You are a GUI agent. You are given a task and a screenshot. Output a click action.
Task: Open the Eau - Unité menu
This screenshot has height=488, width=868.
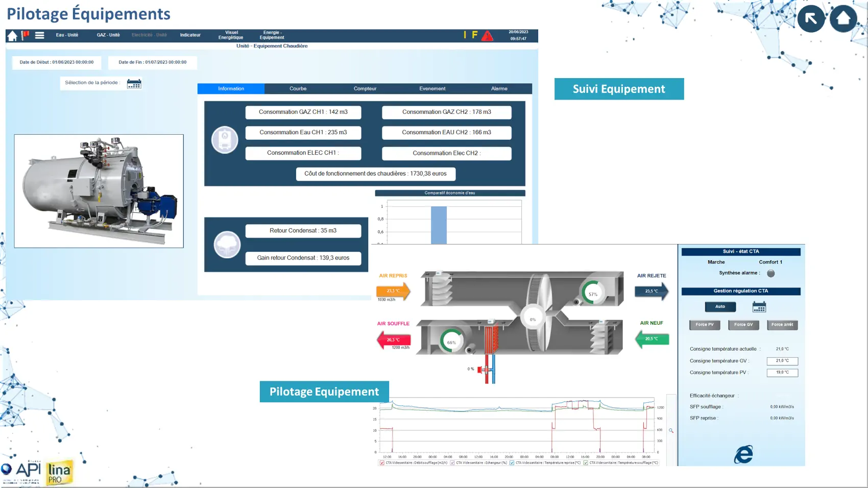pyautogui.click(x=67, y=35)
